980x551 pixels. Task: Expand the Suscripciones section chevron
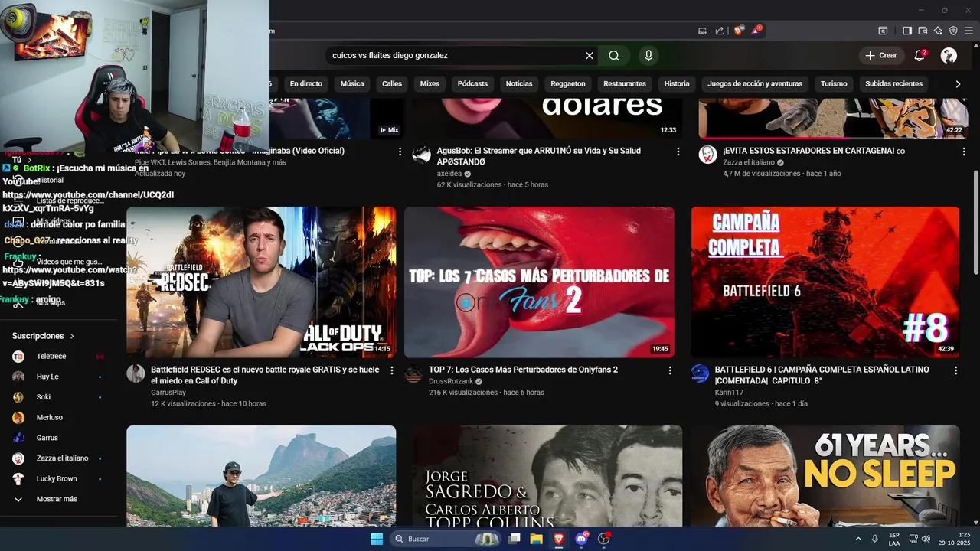[72, 336]
